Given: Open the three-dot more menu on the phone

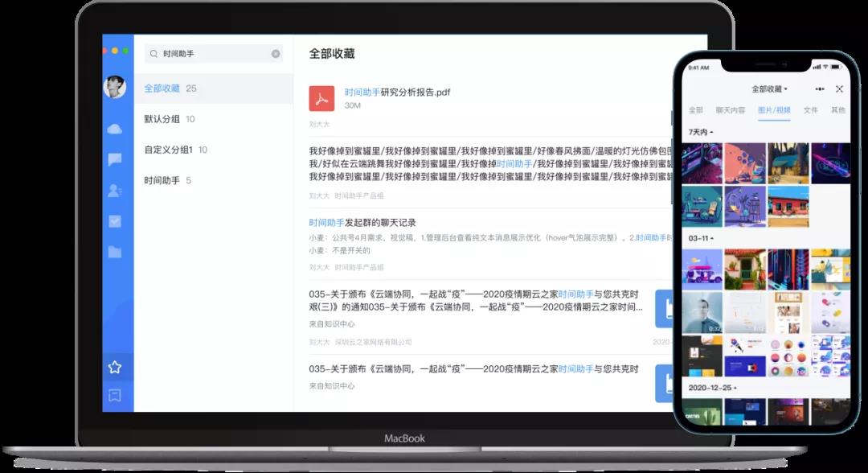Looking at the screenshot, I should coord(820,88).
